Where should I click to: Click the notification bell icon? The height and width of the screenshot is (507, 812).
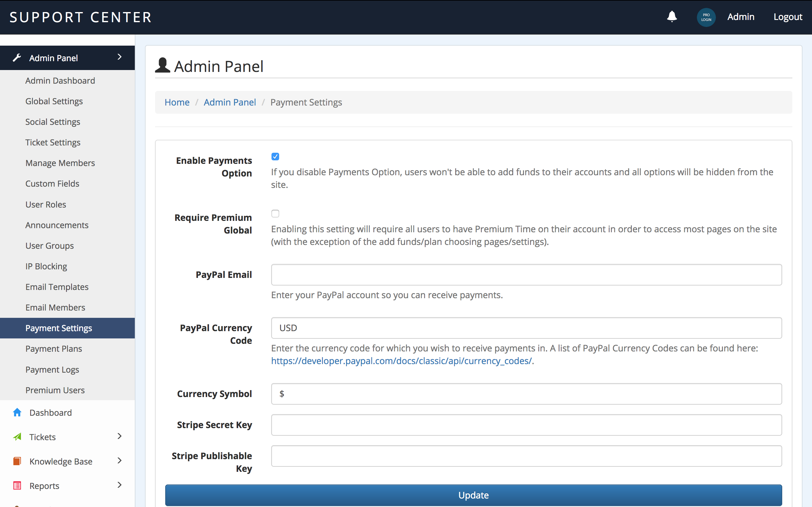pos(672,17)
